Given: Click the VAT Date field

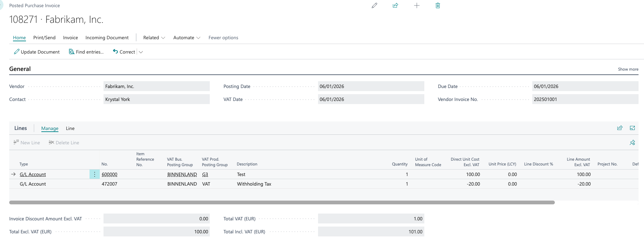Looking at the screenshot, I should 371,99.
